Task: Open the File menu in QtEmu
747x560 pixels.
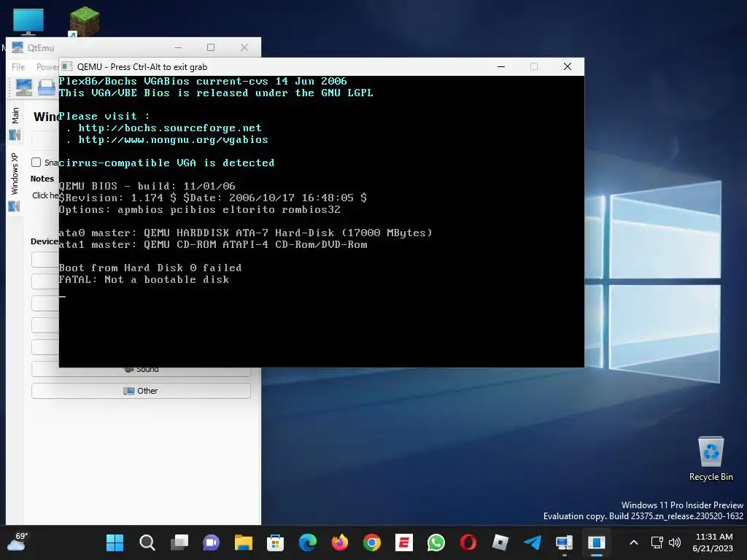Action: coord(18,67)
